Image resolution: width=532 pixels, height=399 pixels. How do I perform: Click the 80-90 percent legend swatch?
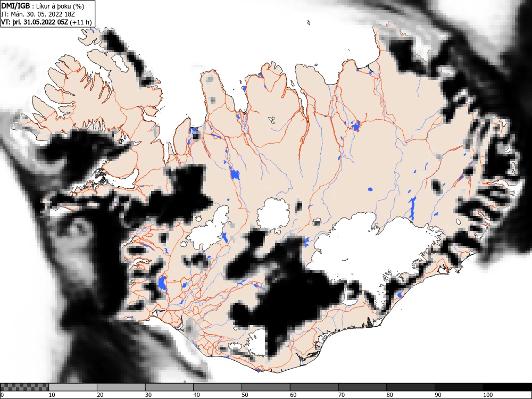410,387
